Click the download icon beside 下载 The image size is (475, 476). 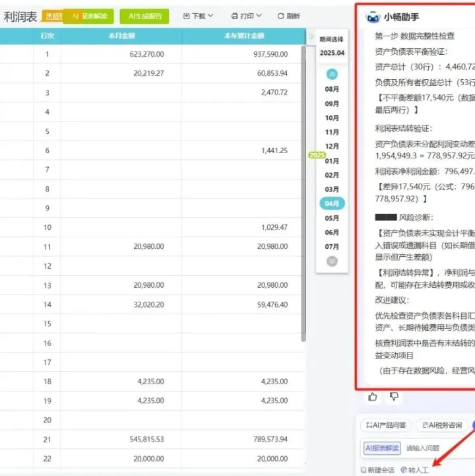pyautogui.click(x=187, y=16)
